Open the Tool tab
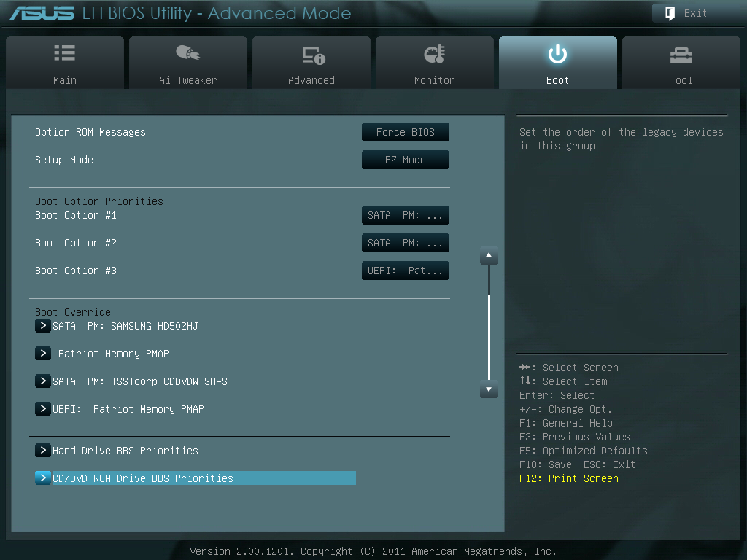 point(681,63)
